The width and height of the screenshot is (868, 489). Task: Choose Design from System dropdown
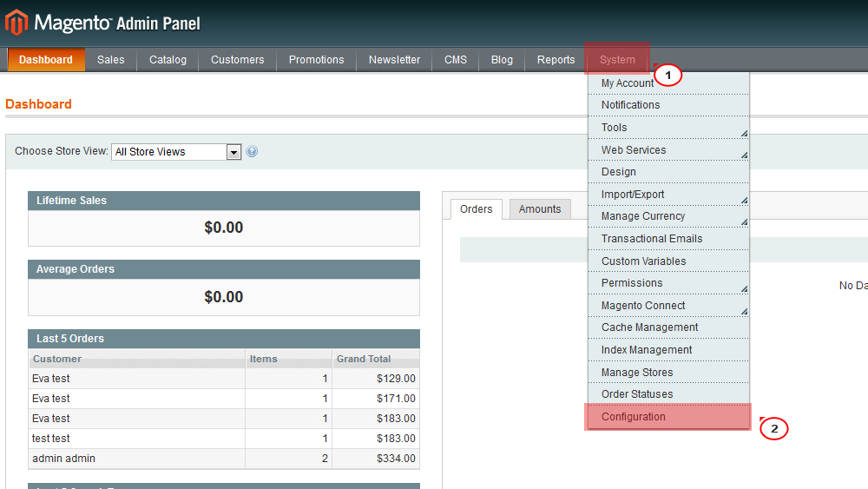668,172
